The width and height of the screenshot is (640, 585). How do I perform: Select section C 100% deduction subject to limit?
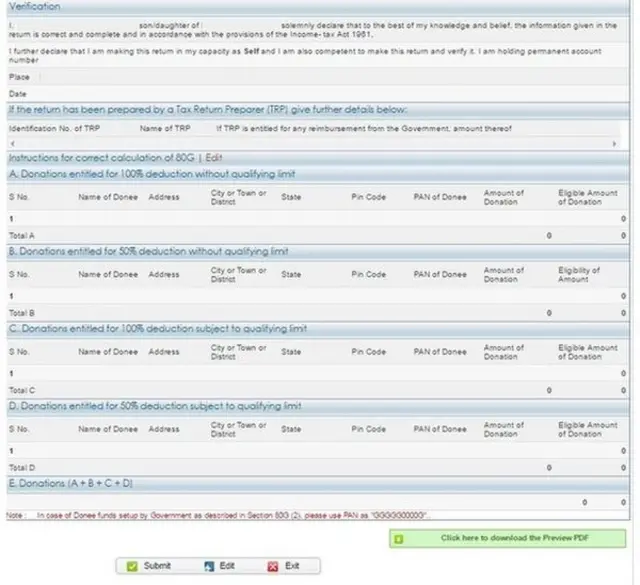[318, 329]
